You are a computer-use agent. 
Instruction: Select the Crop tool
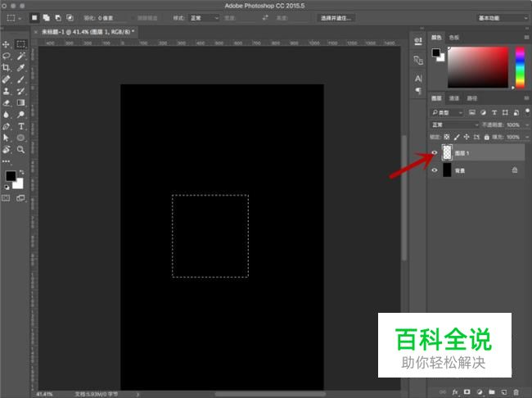6,68
